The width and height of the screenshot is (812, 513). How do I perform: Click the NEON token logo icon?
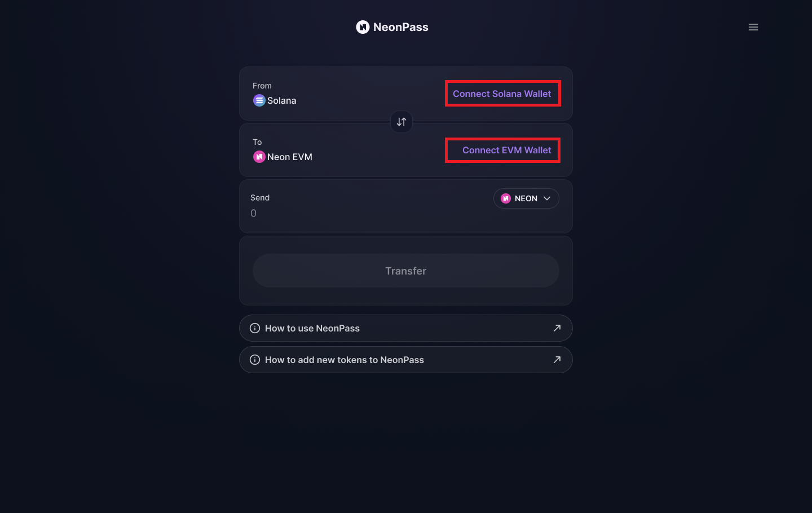(x=506, y=198)
